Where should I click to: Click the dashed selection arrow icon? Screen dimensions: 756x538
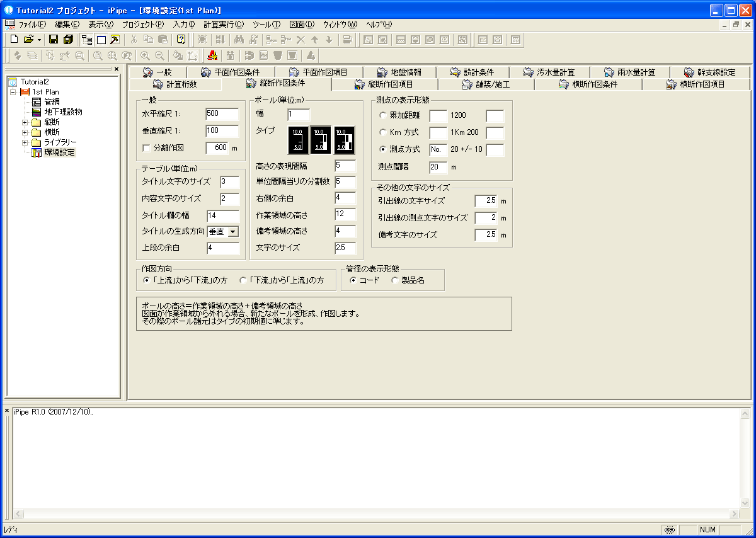click(x=50, y=55)
